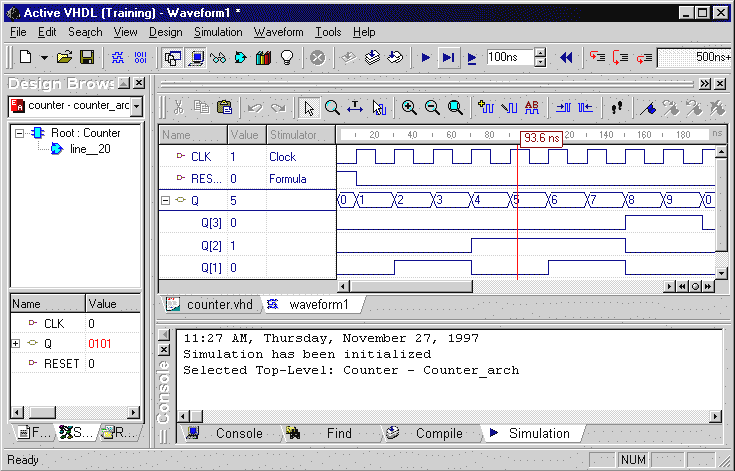
Task: Open the Waveform menu
Action: 278,32
